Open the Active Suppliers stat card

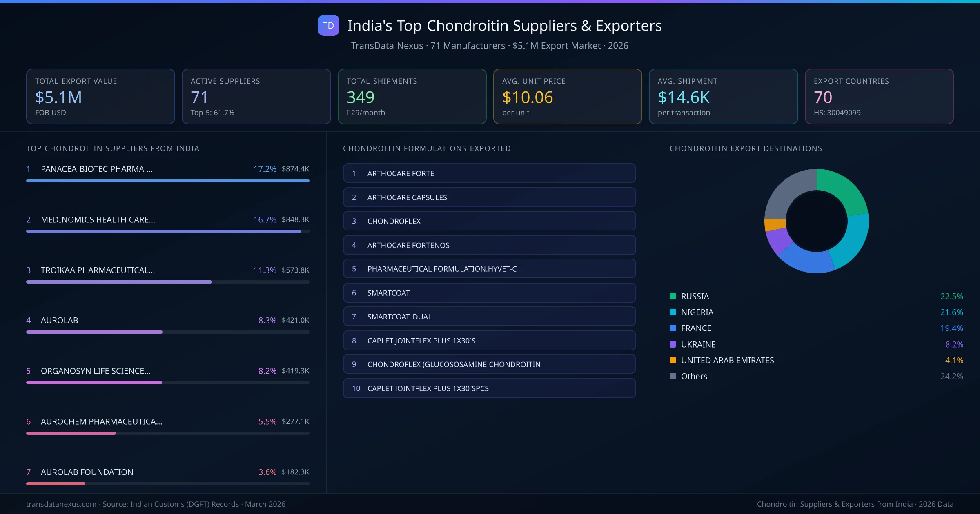[x=256, y=96]
